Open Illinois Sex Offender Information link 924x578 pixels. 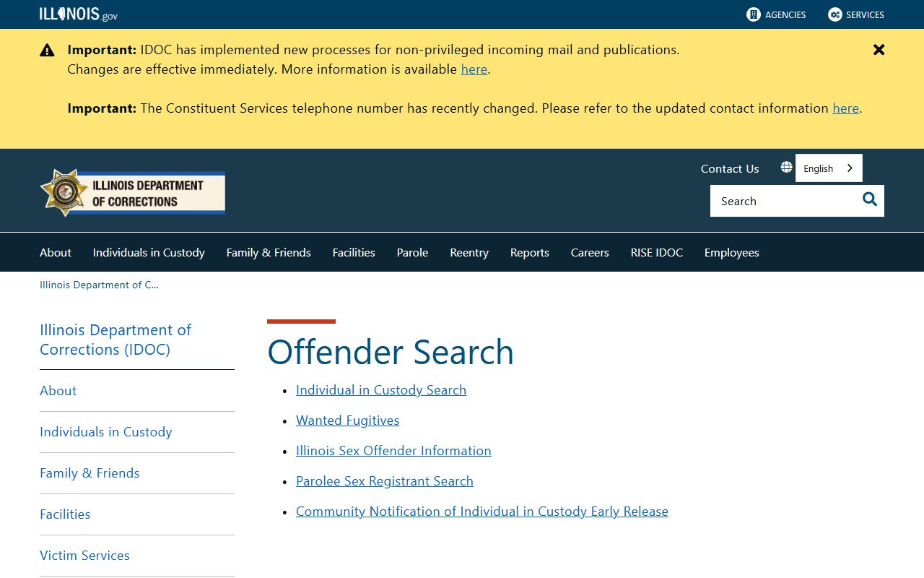point(393,451)
